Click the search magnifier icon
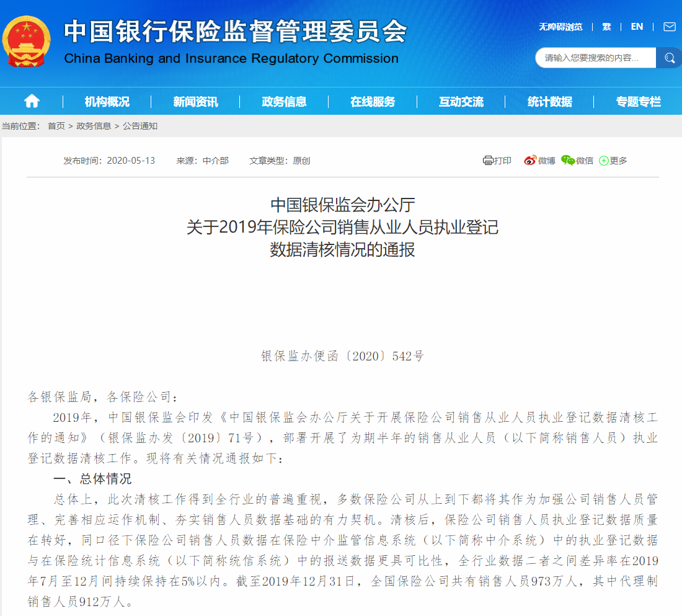The image size is (682, 616). click(x=670, y=58)
